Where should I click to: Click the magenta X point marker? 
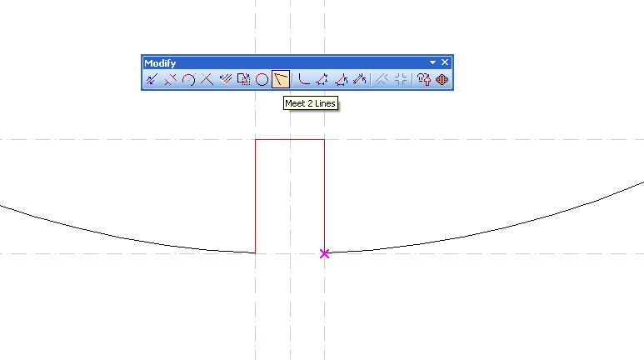[324, 253]
